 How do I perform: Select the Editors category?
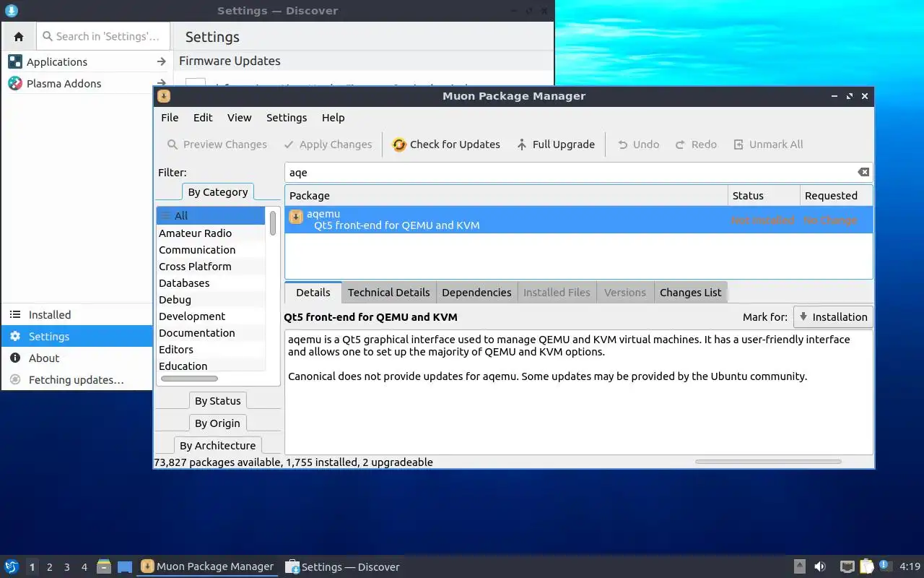tap(211, 350)
